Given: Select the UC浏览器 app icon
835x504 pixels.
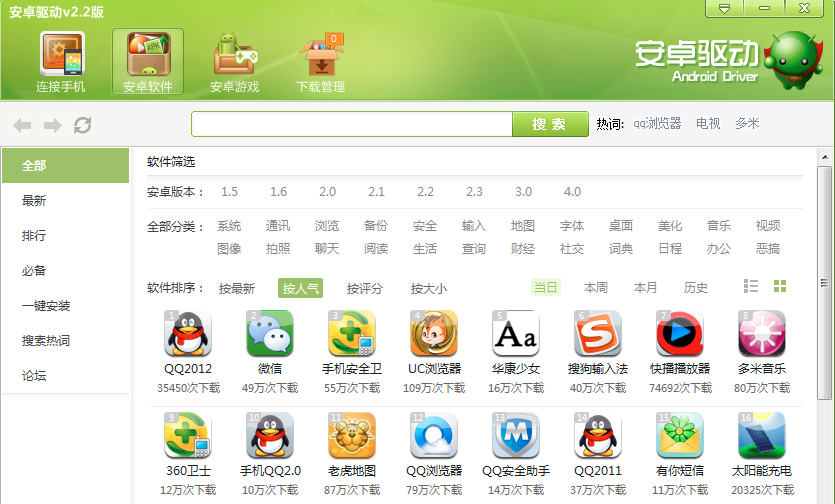Looking at the screenshot, I should (434, 334).
